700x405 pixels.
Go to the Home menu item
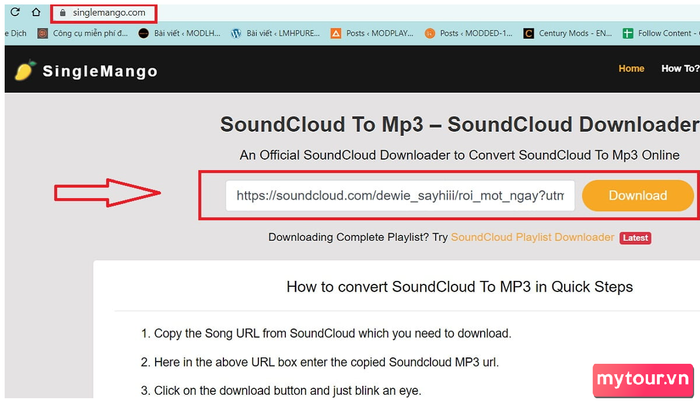pyautogui.click(x=631, y=68)
